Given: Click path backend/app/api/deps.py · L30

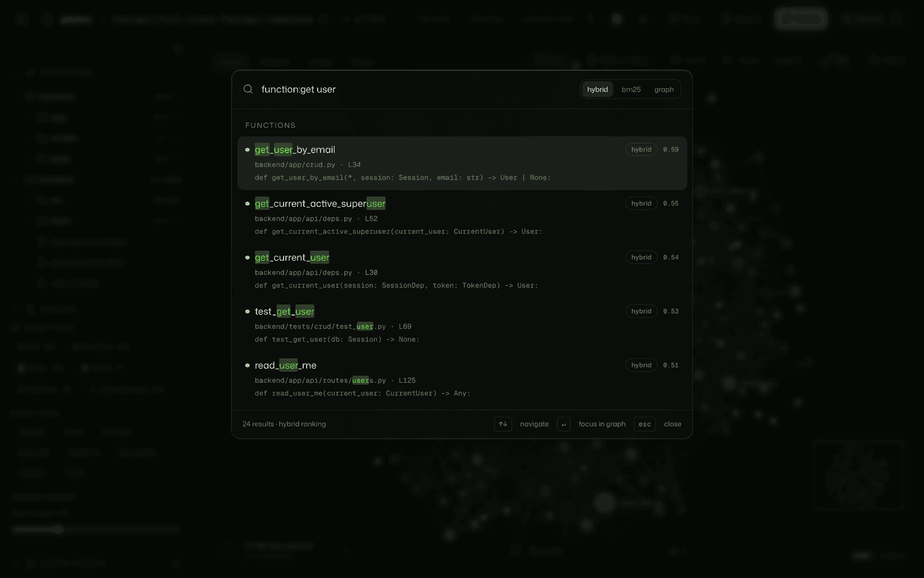Looking at the screenshot, I should coord(316,272).
